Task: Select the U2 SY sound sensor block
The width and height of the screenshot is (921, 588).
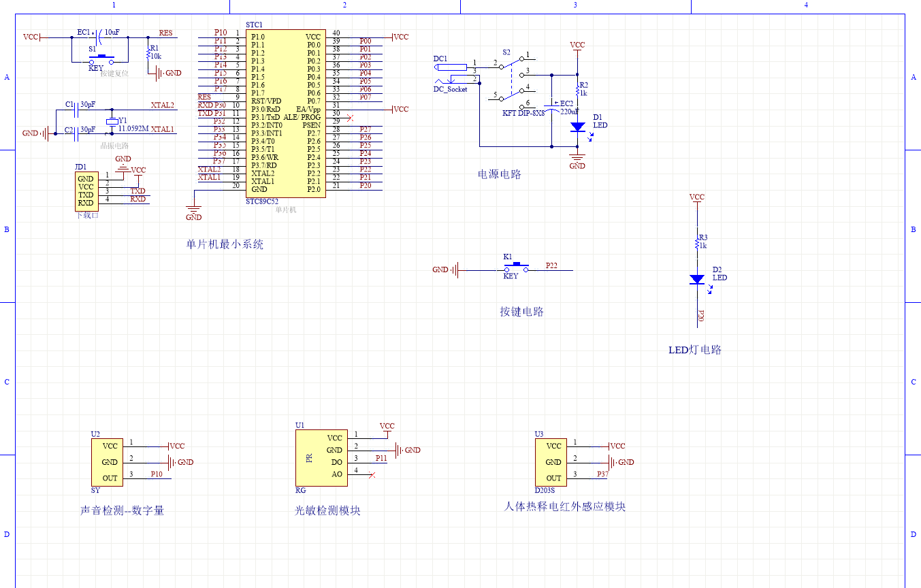Action: coord(106,462)
